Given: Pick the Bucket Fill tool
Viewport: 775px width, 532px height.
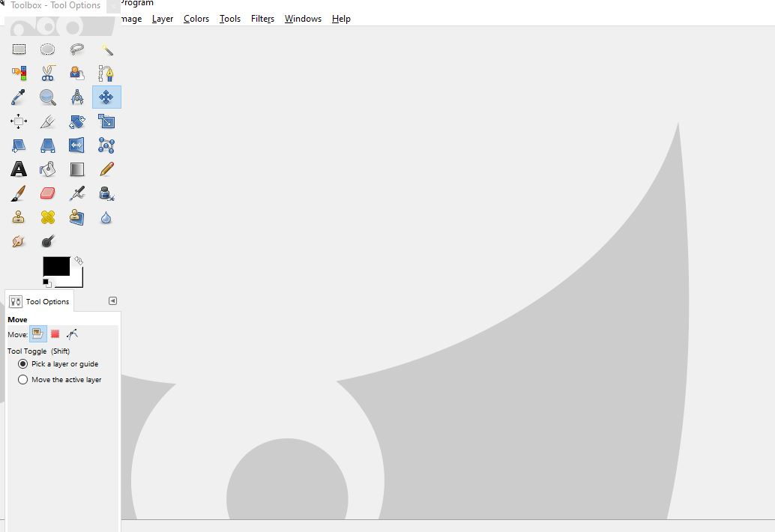Looking at the screenshot, I should [47, 169].
